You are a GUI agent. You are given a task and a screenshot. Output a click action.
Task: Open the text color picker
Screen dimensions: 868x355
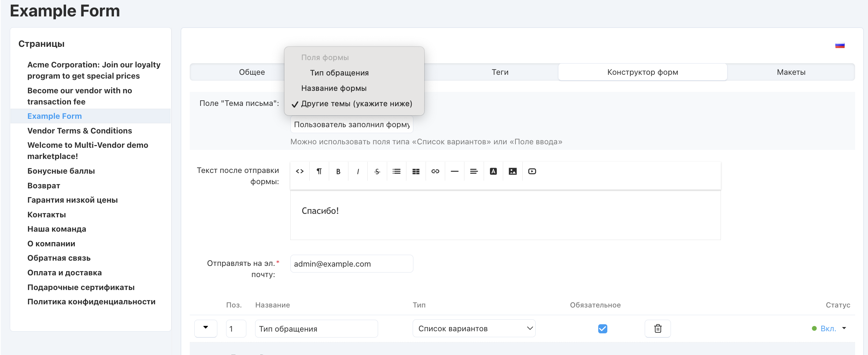[493, 171]
